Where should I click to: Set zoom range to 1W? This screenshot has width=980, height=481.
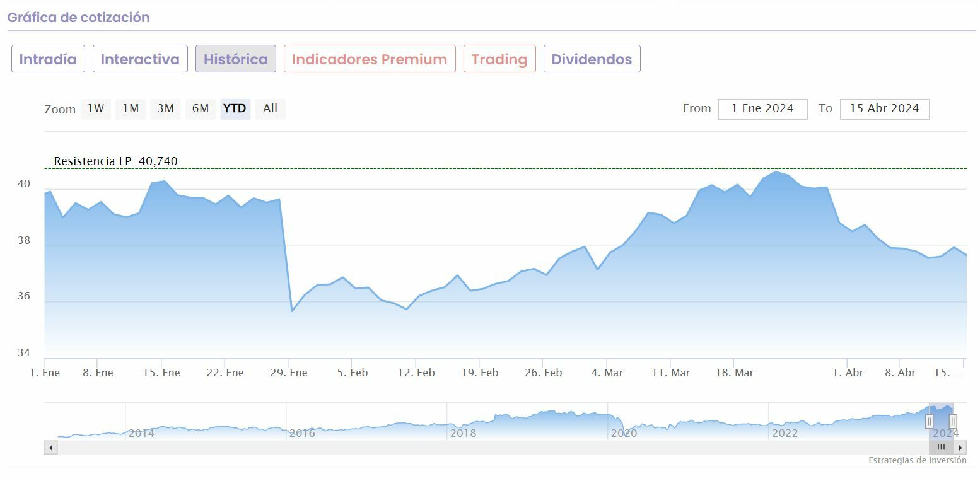coord(96,109)
